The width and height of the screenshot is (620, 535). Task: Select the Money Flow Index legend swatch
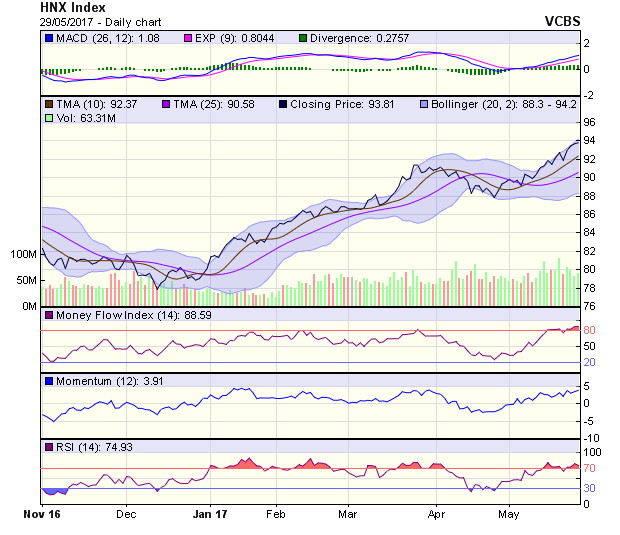pos(48,316)
